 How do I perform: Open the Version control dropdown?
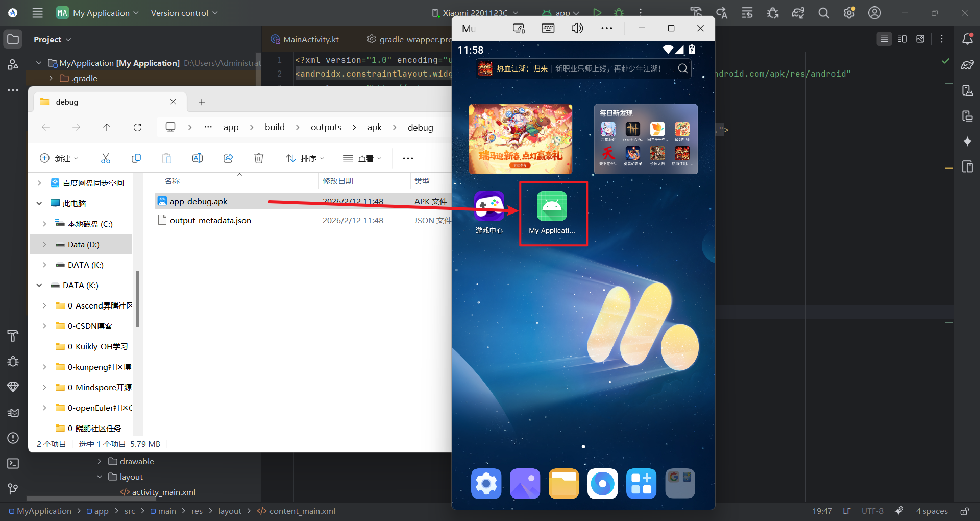tap(184, 13)
